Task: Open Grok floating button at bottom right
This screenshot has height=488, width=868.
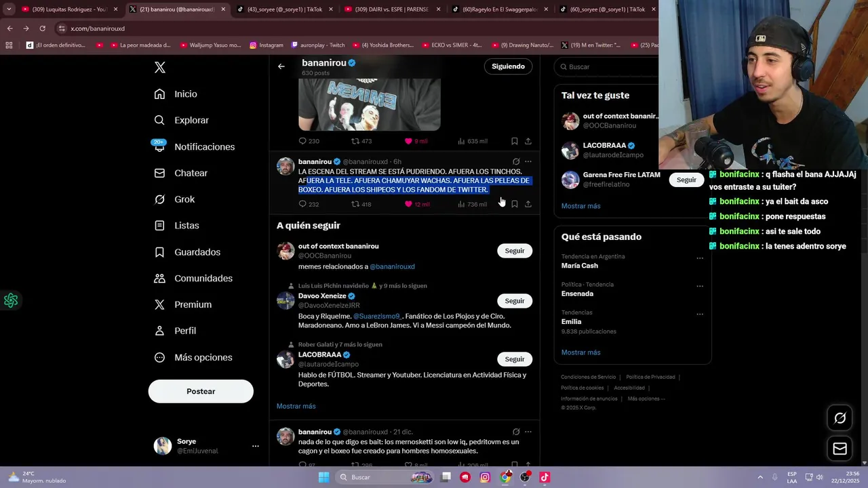Action: tap(840, 418)
